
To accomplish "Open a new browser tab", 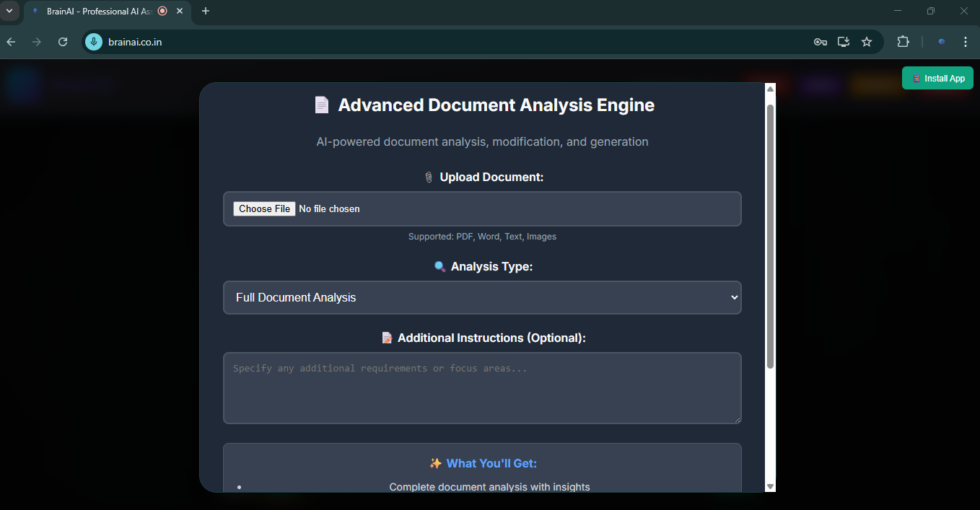I will click(206, 11).
